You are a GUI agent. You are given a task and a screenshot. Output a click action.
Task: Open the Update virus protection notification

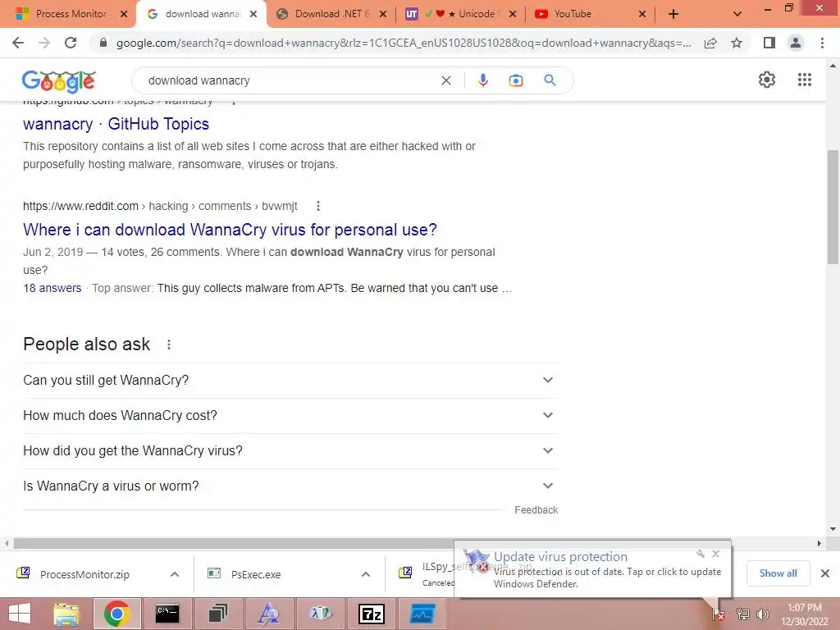click(592, 569)
